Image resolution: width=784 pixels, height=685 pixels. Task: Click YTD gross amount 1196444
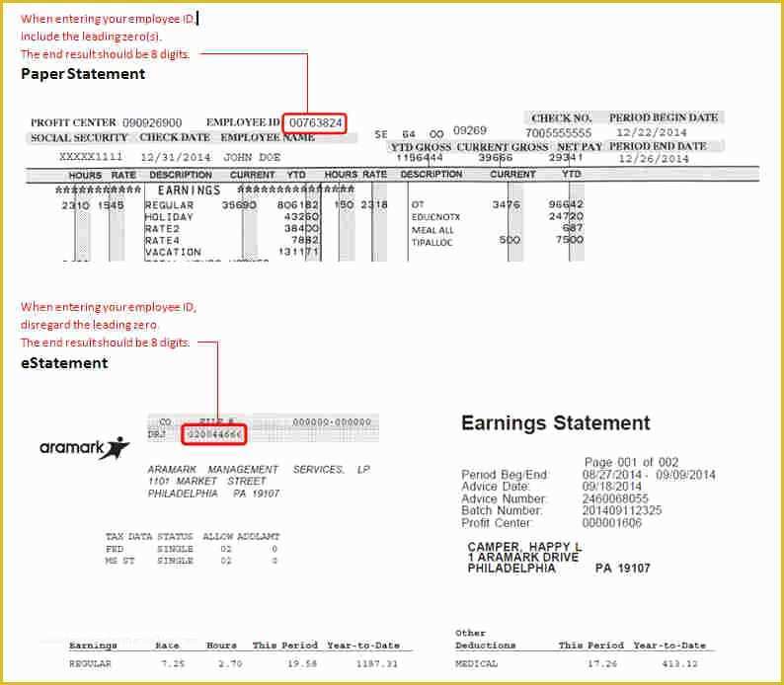coord(419,158)
